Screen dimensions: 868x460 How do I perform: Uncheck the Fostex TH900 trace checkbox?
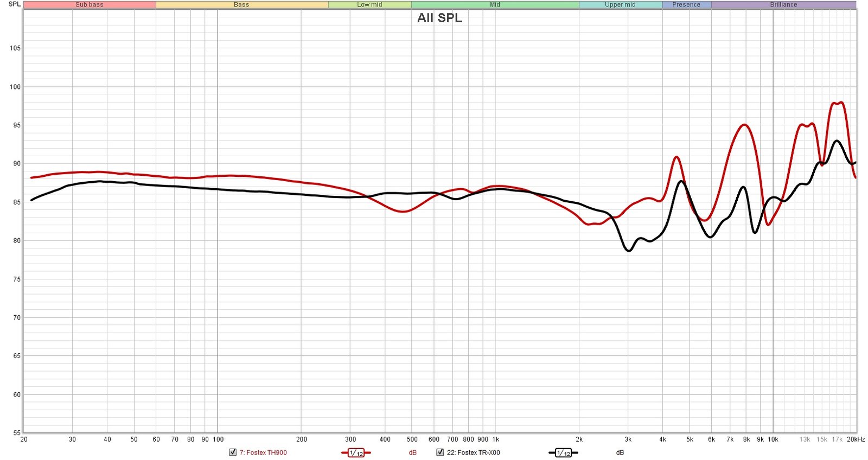[x=233, y=452]
